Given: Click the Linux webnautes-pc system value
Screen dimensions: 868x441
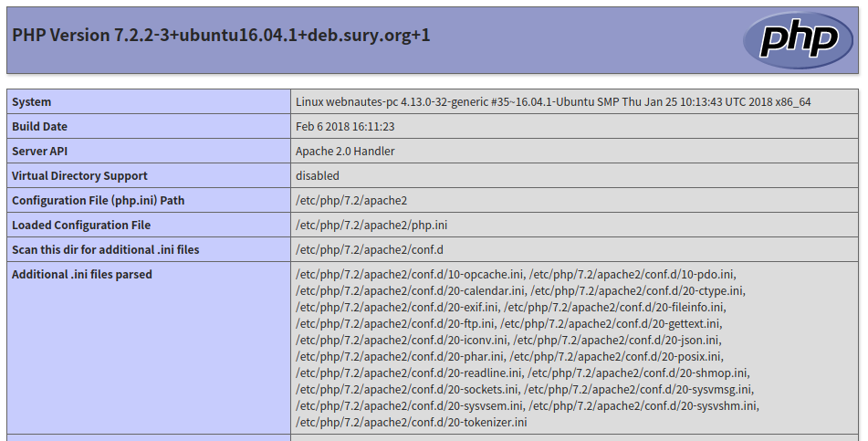Looking at the screenshot, I should click(x=553, y=102).
